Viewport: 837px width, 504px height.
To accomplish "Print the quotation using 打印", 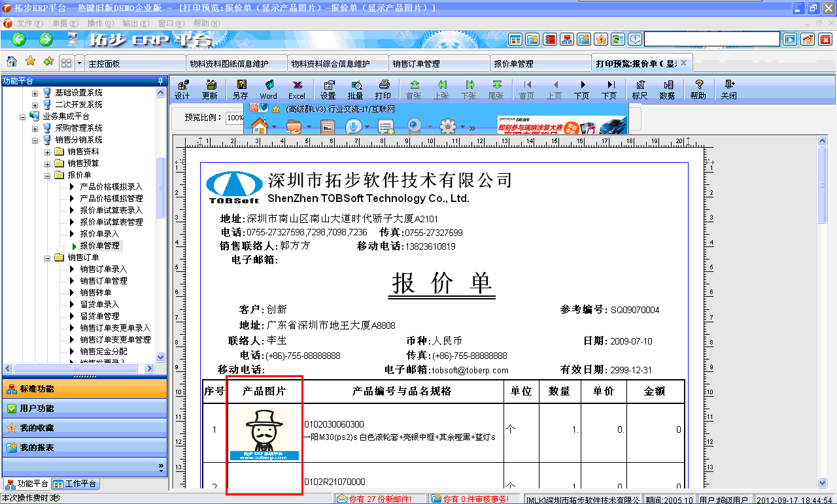I will (384, 89).
